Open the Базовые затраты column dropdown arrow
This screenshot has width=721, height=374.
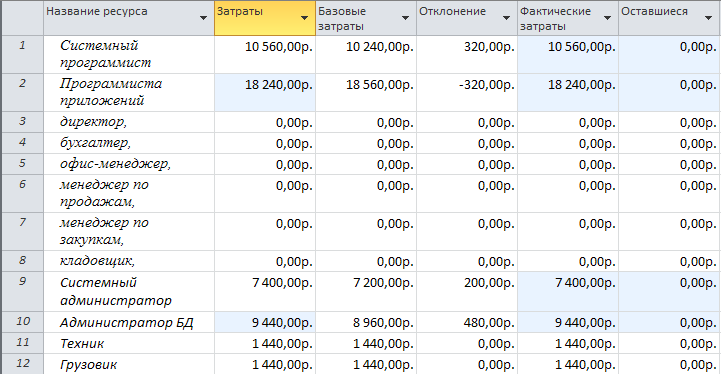click(x=406, y=18)
